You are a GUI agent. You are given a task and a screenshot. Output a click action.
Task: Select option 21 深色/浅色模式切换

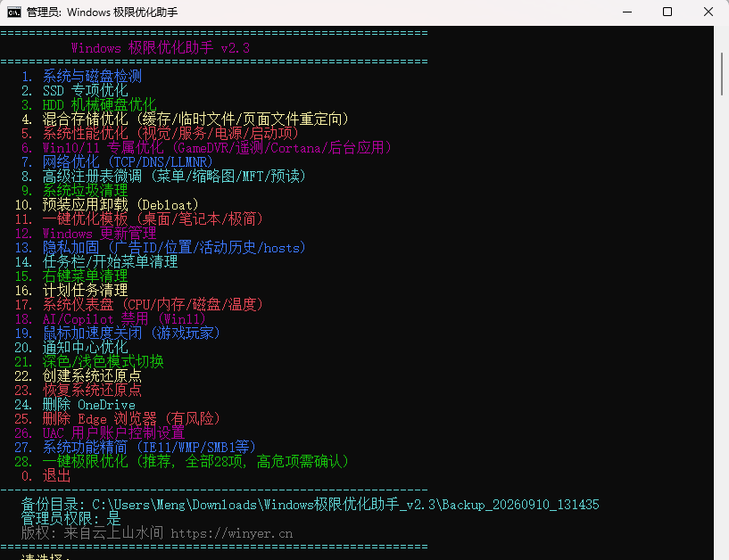click(x=89, y=363)
